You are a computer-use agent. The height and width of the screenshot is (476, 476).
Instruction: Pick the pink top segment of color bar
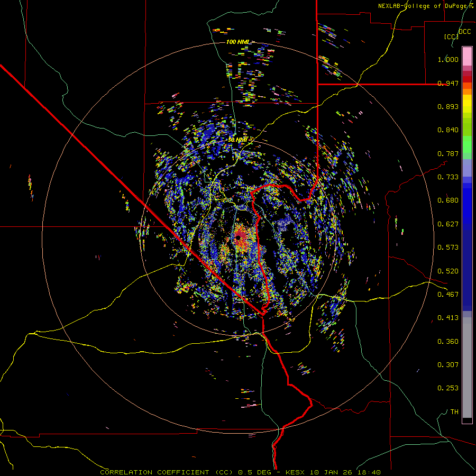(x=467, y=57)
